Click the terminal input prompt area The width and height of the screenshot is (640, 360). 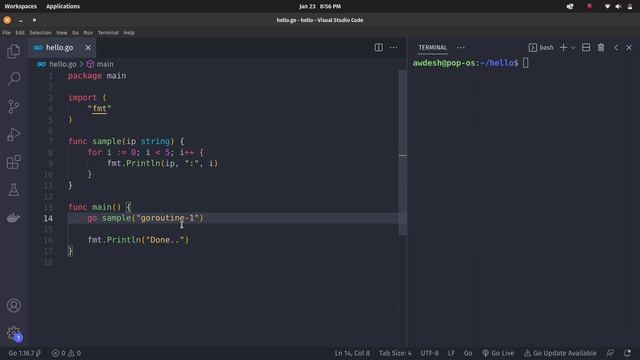point(526,63)
